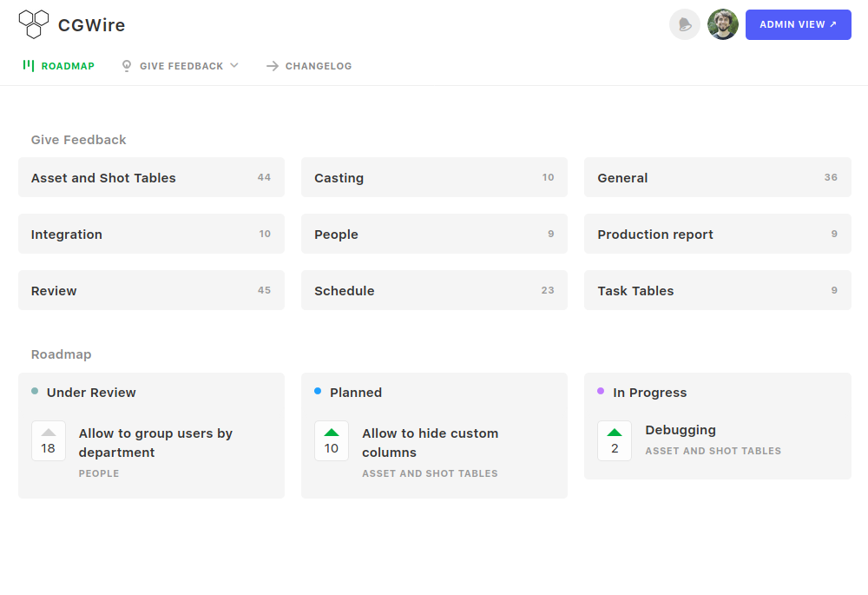Open the notifications bell
The image size is (868, 595).
tap(684, 24)
